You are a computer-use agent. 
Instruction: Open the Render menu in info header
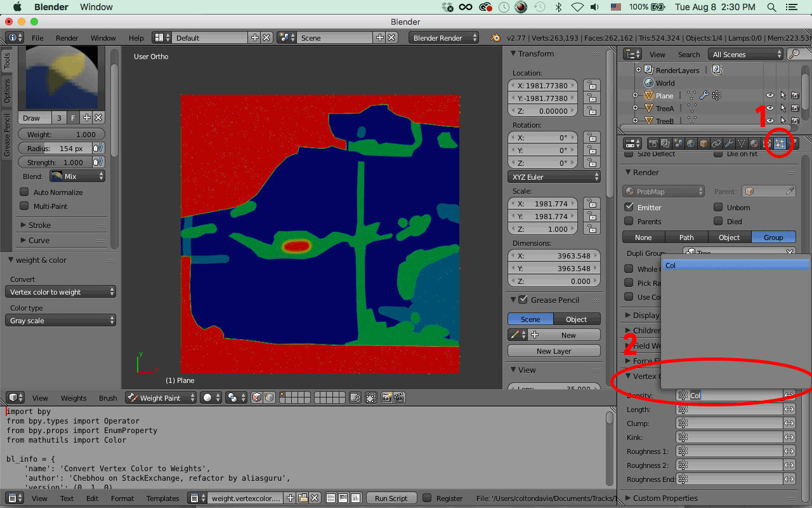coord(67,38)
